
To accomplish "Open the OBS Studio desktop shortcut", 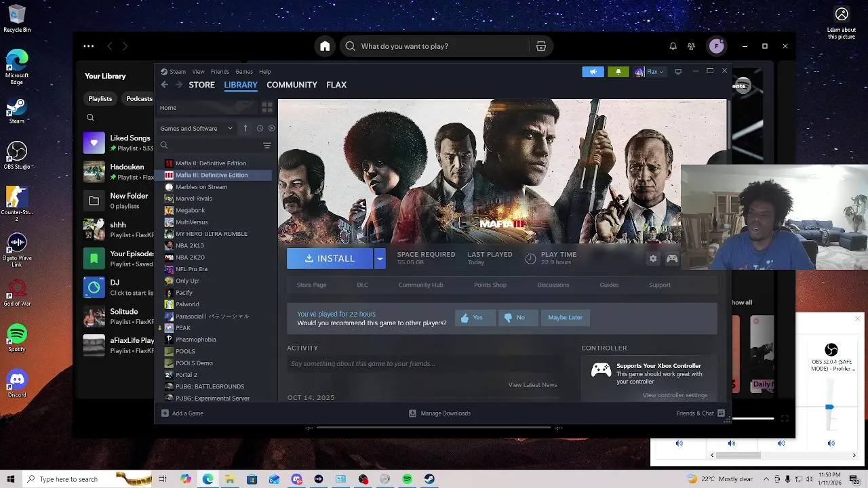I will 17,156.
